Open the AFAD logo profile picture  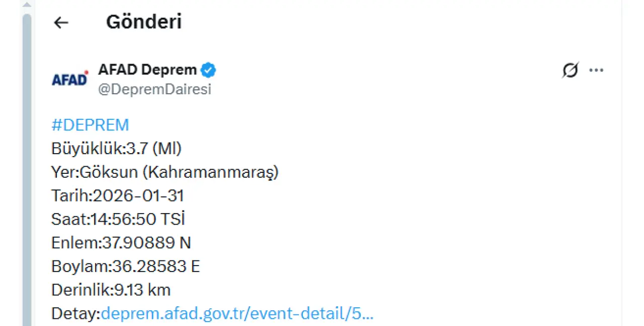pos(70,79)
